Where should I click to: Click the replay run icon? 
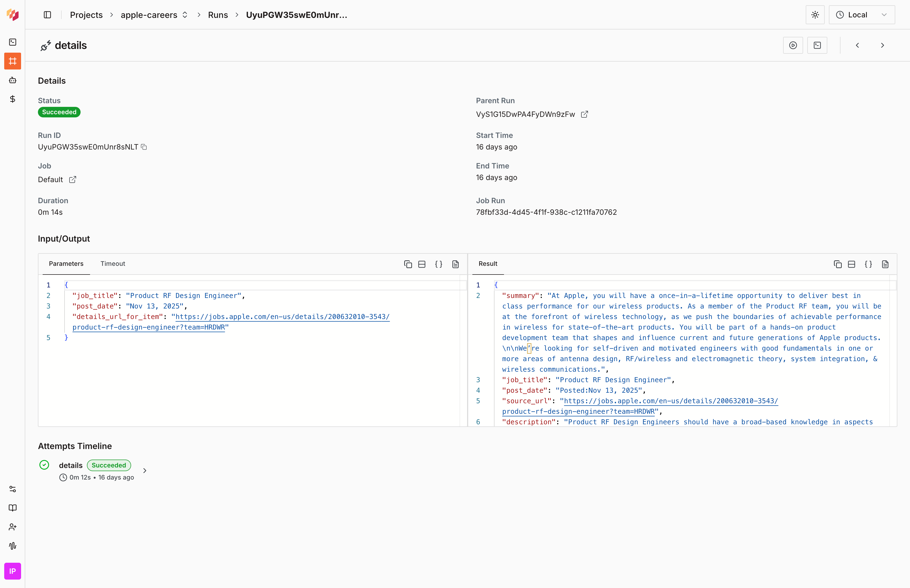(x=793, y=46)
